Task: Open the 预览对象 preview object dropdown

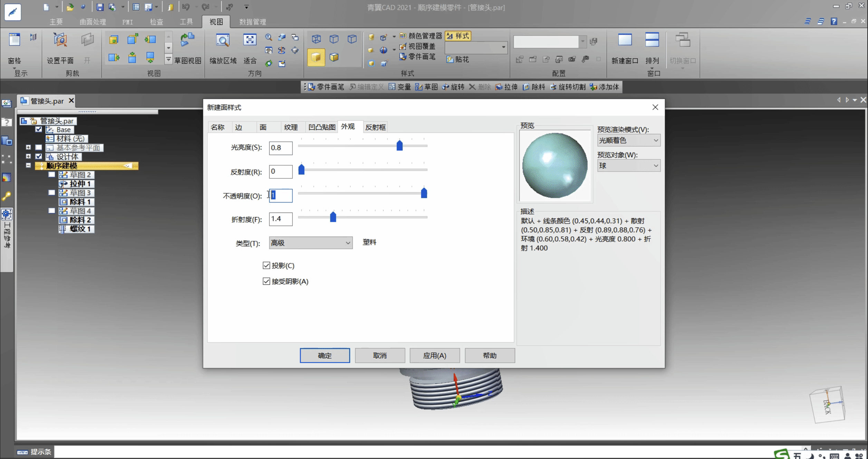Action: point(628,166)
